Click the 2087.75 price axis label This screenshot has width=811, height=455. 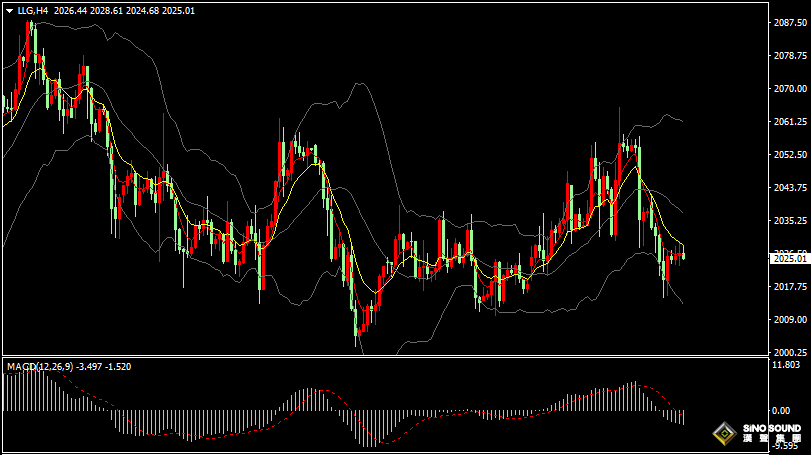click(791, 22)
